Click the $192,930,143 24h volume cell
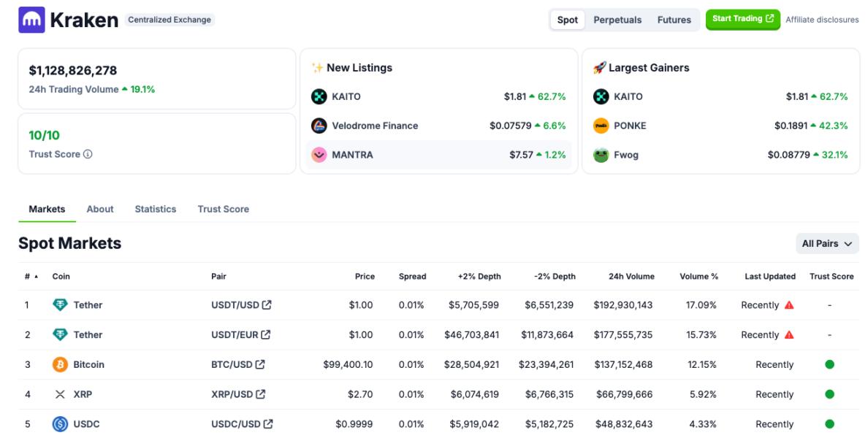The width and height of the screenshot is (868, 438). [623, 304]
